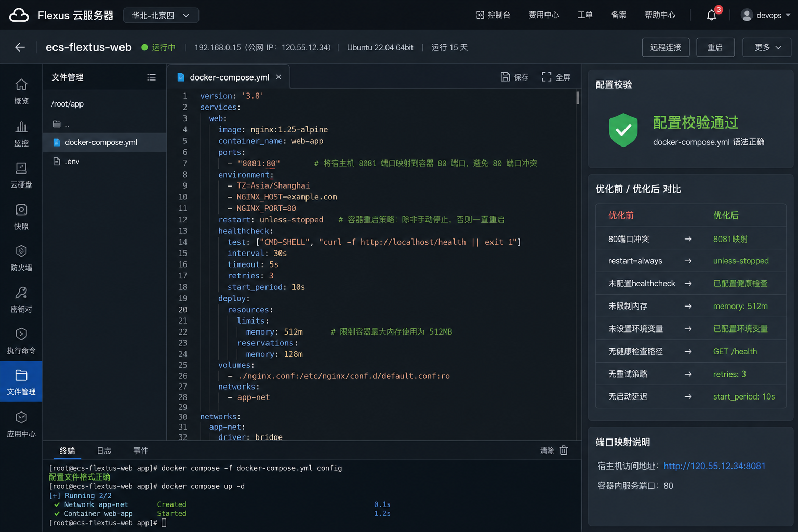Click line 7 ports "8081:80" value
798x532 pixels.
[259, 163]
